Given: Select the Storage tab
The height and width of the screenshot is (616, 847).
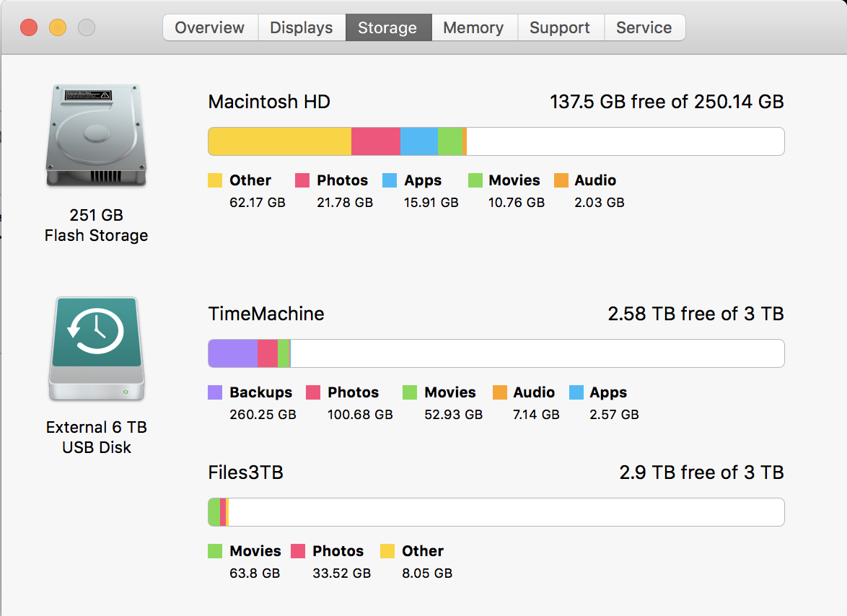Looking at the screenshot, I should pos(388,27).
